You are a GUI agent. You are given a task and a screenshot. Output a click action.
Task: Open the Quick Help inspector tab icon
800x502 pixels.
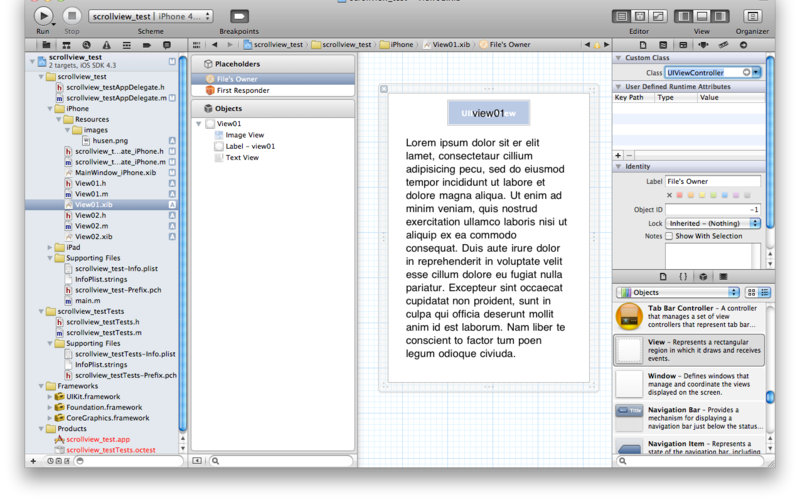663,45
